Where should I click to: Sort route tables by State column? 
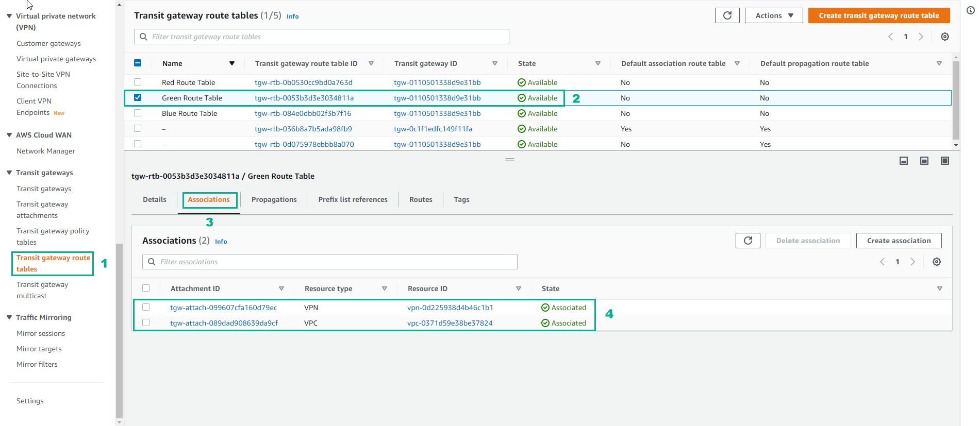tap(598, 63)
